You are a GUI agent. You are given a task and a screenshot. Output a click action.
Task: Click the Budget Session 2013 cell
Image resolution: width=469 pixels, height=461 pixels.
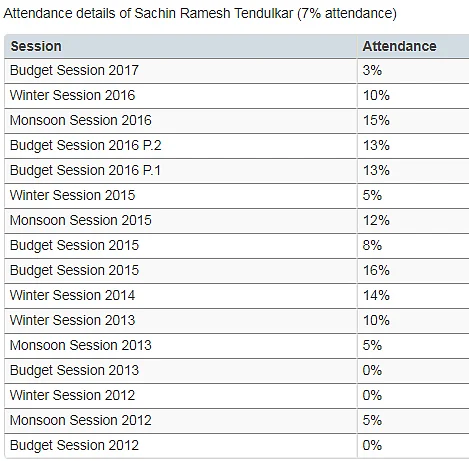pos(181,371)
